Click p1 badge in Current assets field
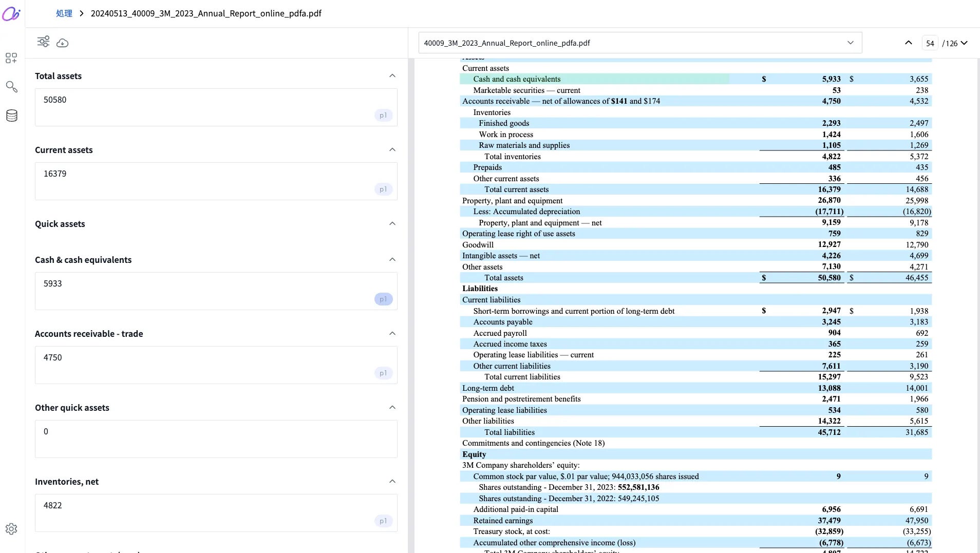Screen dimensions: 980x553 click(x=383, y=189)
